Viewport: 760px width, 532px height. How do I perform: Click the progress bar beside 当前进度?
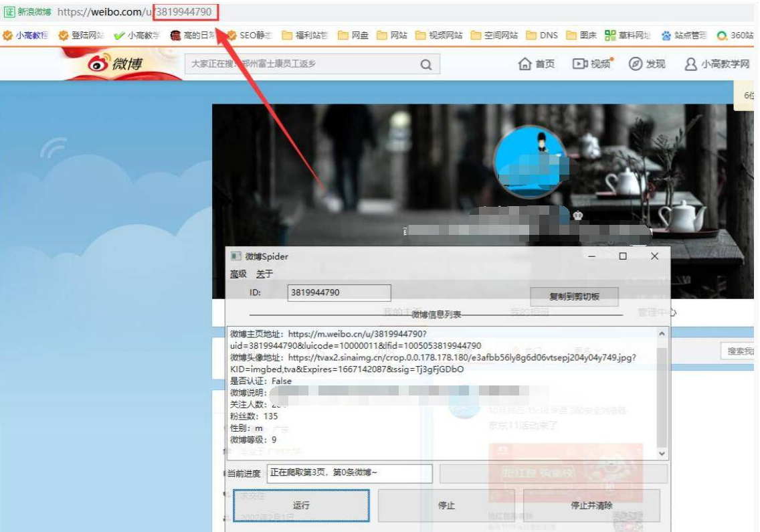553,473
